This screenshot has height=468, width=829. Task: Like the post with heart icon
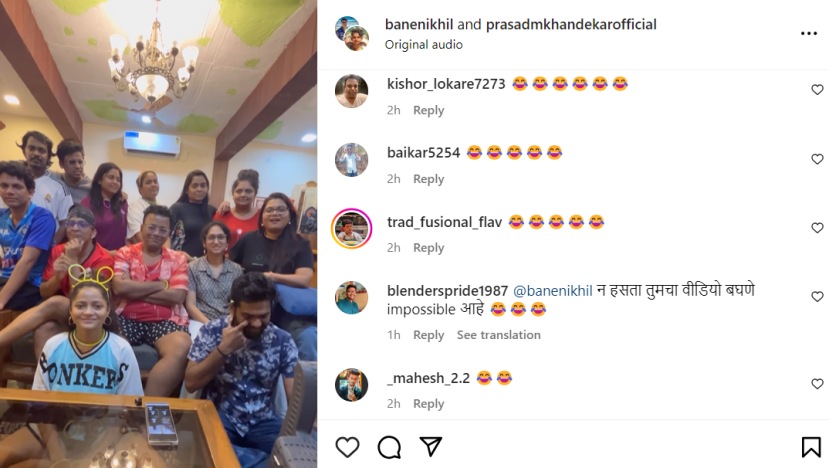coord(347,447)
